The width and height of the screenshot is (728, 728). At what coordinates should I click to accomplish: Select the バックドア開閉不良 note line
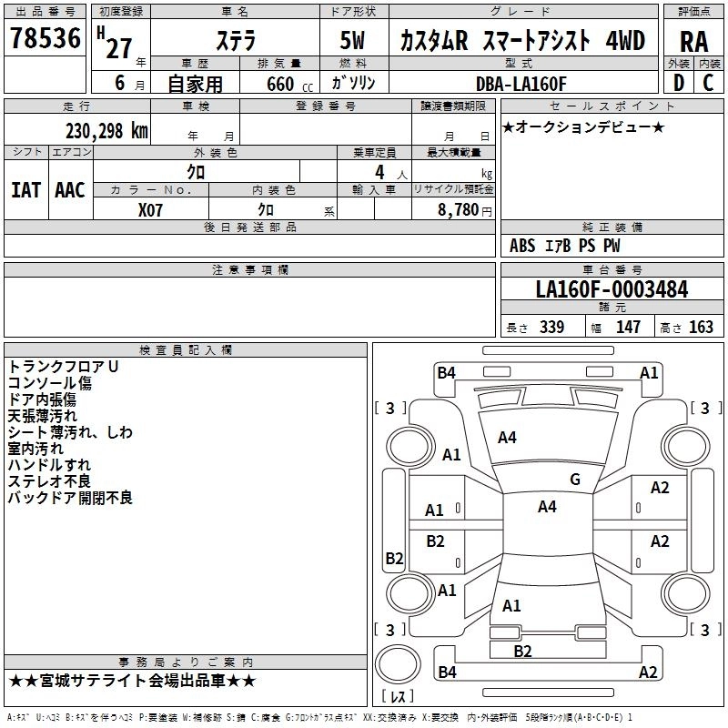coord(70,497)
